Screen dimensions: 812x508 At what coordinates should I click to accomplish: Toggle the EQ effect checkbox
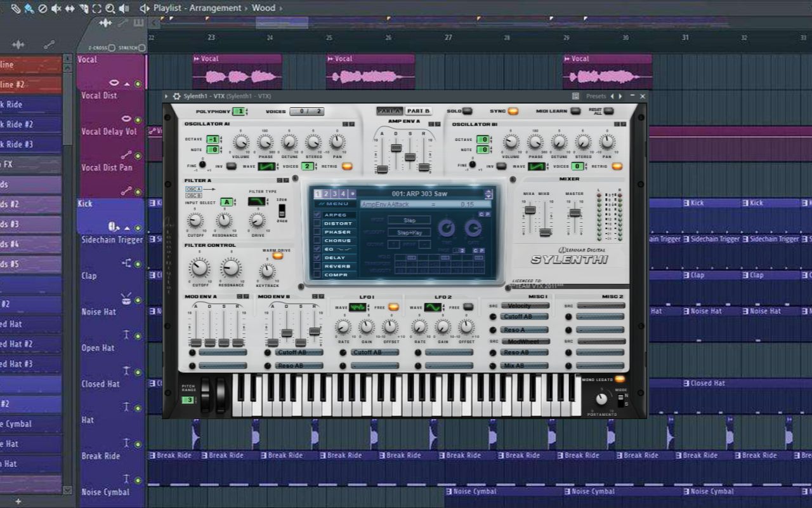(x=317, y=249)
